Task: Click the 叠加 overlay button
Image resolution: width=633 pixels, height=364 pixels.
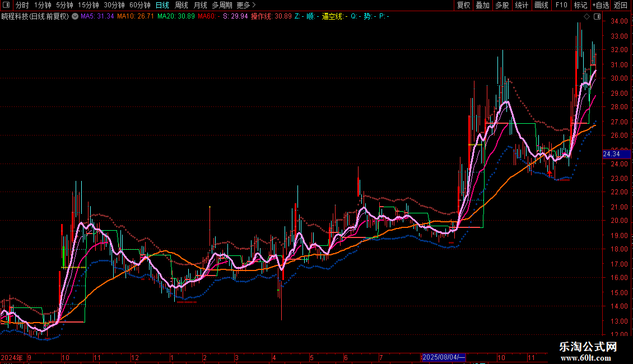Action: point(482,5)
